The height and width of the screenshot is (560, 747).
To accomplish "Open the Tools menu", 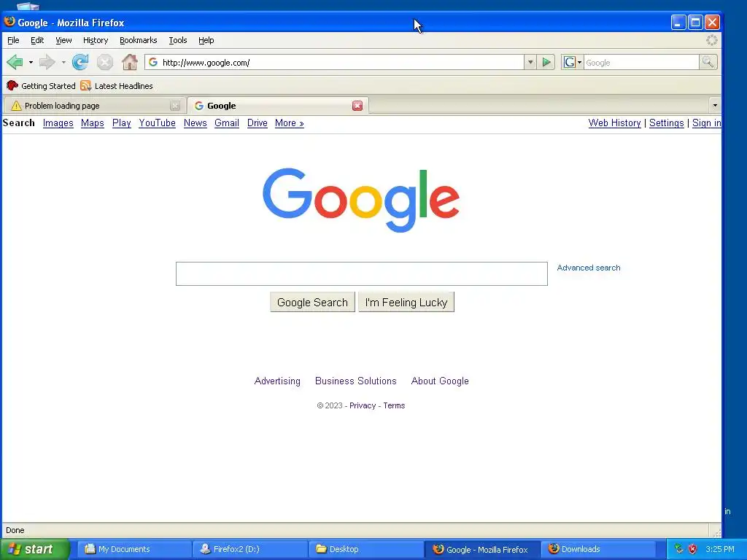I will (x=178, y=41).
